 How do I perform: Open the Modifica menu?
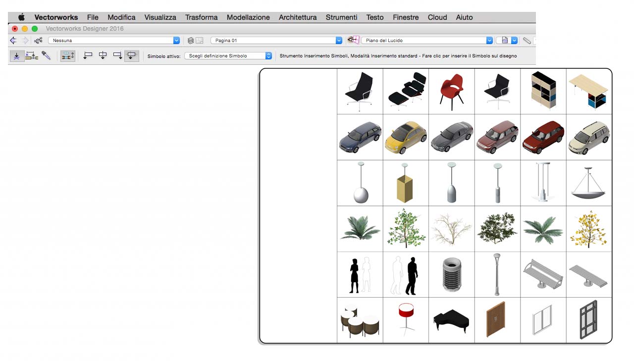click(x=121, y=17)
